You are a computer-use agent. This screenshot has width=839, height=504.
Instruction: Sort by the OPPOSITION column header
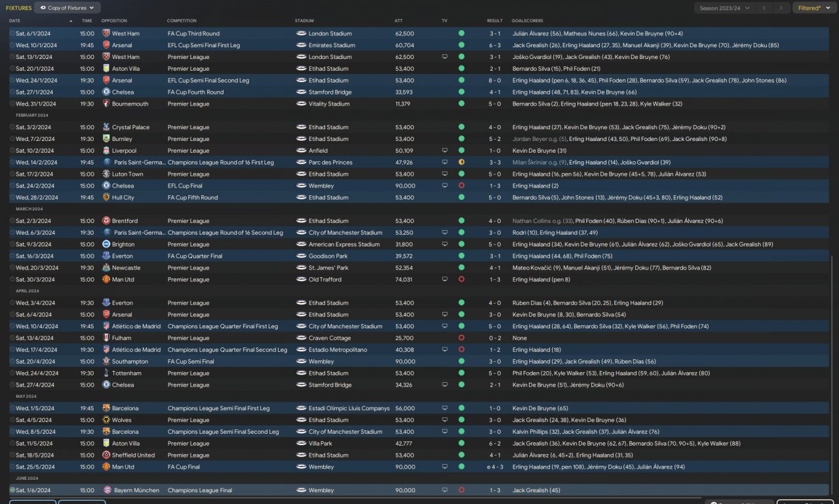click(115, 21)
